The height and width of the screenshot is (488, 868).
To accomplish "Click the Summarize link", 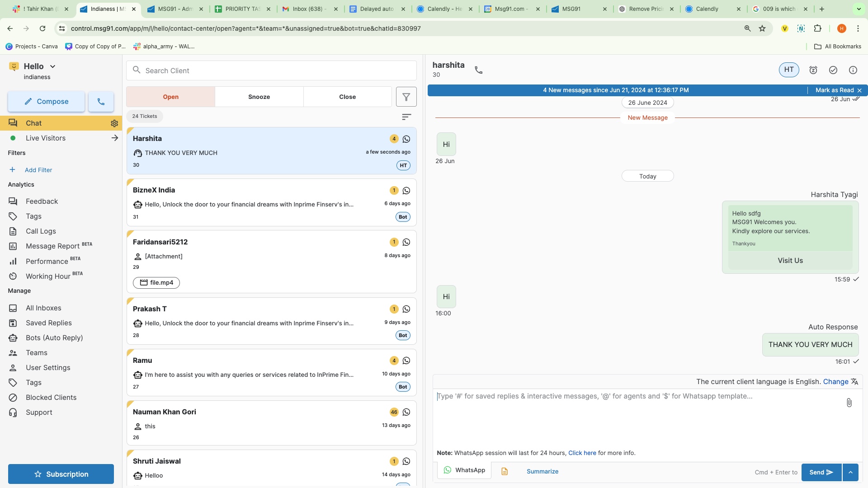I will tap(542, 471).
